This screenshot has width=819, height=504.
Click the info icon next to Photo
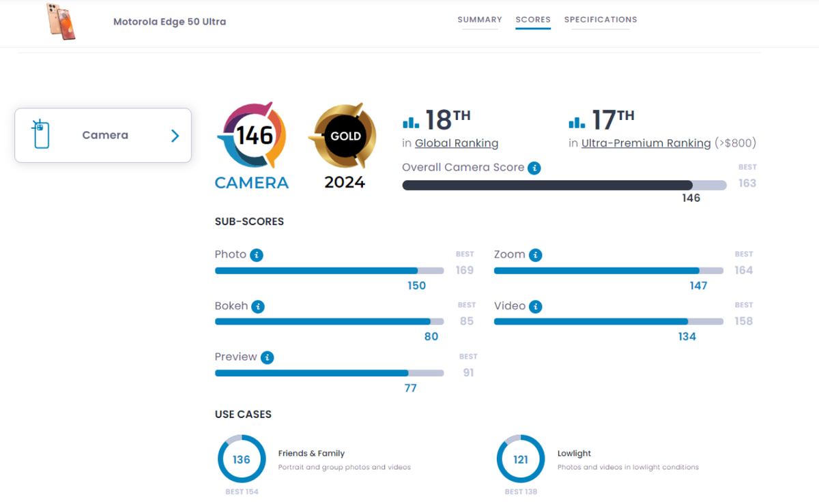(x=257, y=255)
